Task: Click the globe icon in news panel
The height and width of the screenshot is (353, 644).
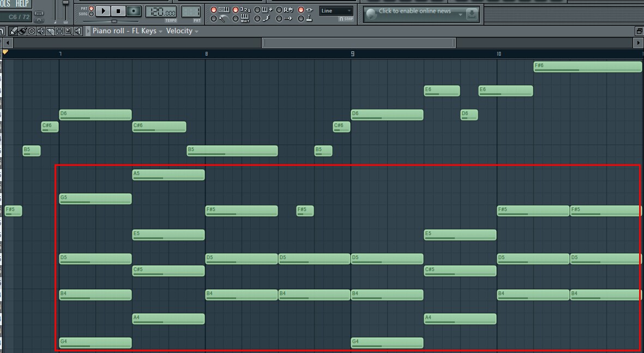Action: point(371,14)
